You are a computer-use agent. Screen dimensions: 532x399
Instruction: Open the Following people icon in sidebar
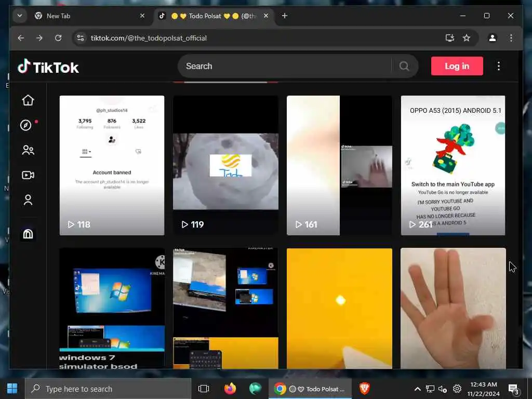(28, 150)
